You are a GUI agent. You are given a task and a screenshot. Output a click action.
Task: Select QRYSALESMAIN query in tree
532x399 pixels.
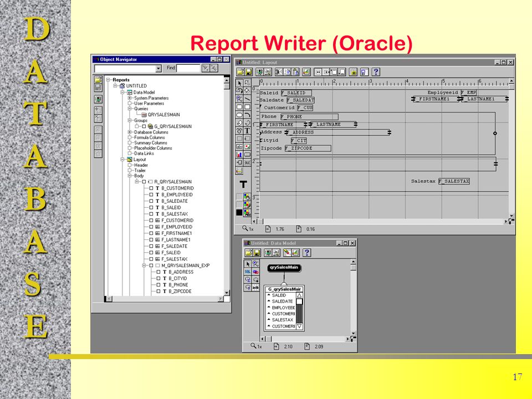click(x=164, y=115)
